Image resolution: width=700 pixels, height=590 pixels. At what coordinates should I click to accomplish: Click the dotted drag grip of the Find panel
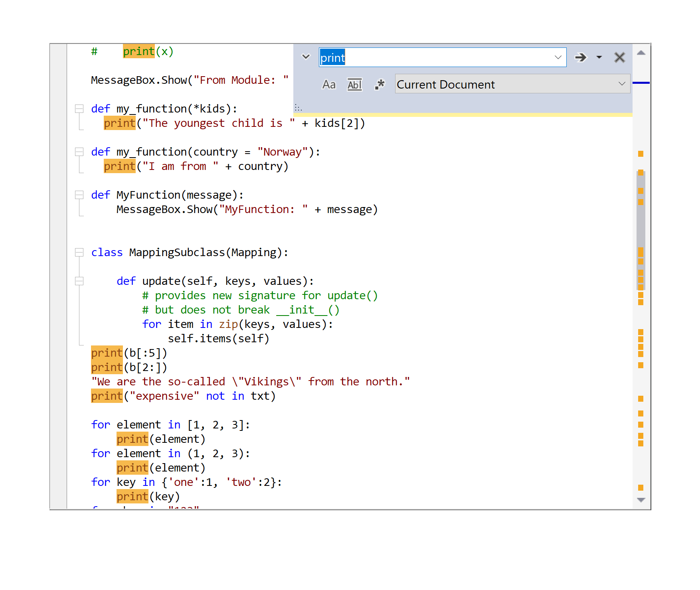coord(298,107)
